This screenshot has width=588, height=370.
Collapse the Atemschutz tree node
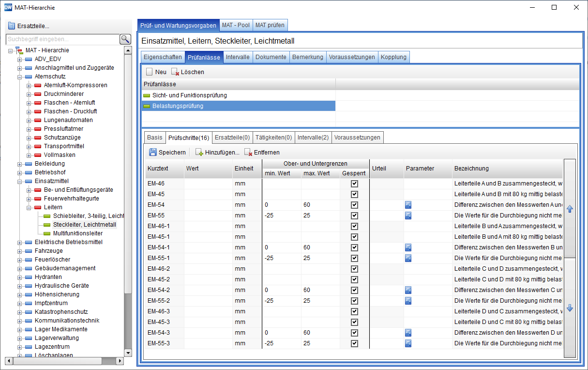pos(20,77)
